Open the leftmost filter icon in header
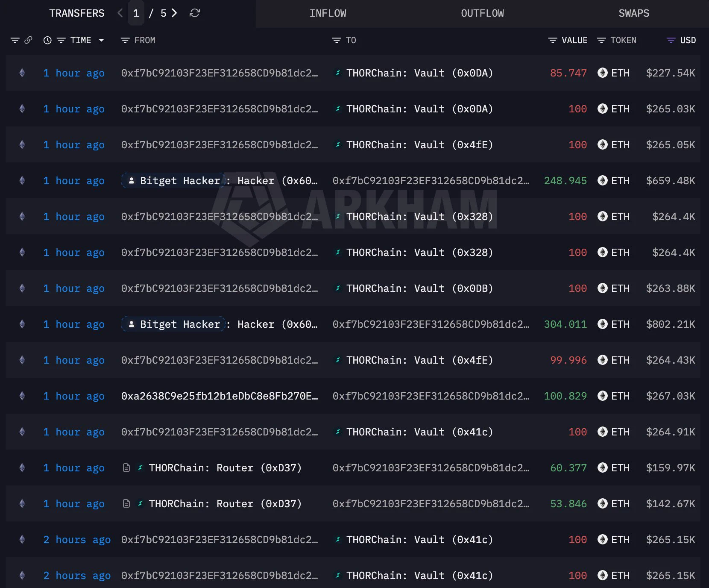 click(x=15, y=40)
